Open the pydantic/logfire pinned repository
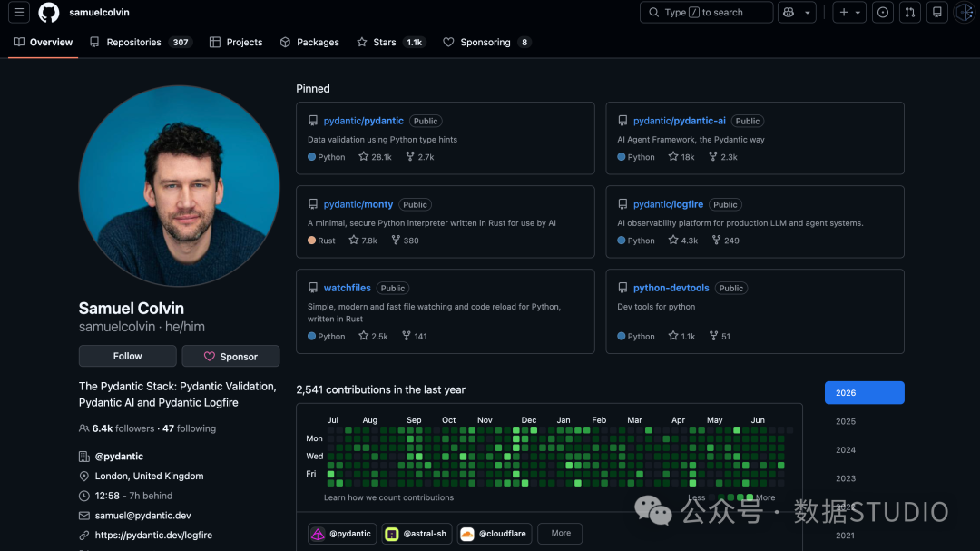 668,204
